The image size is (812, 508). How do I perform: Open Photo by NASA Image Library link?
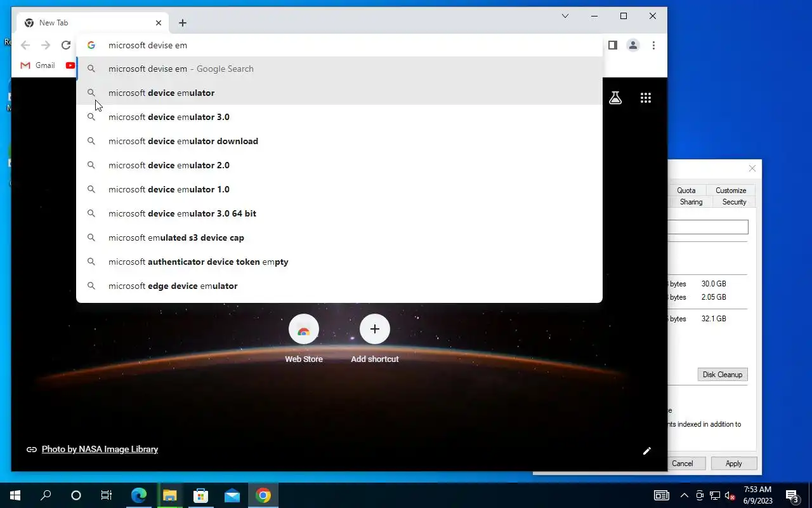tap(100, 449)
